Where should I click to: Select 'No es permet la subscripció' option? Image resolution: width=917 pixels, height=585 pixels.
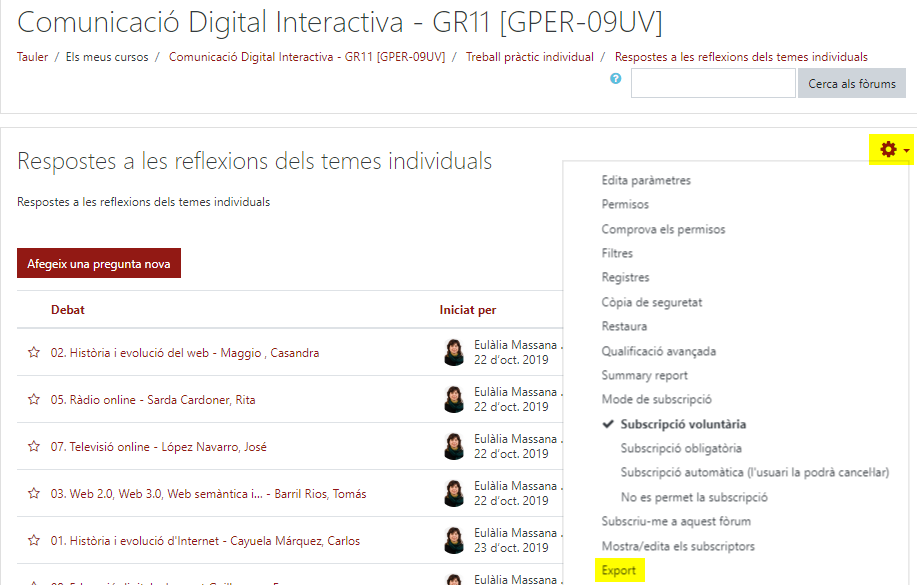tap(693, 497)
